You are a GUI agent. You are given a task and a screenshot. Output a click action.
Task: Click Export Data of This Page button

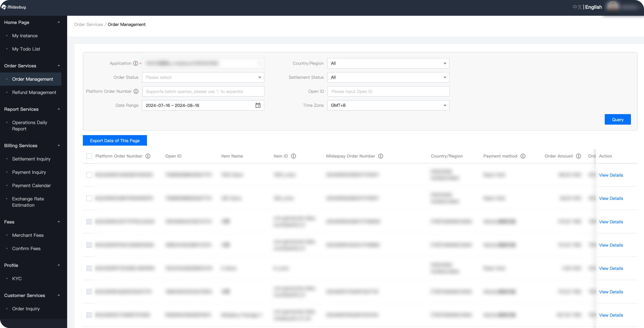click(115, 141)
